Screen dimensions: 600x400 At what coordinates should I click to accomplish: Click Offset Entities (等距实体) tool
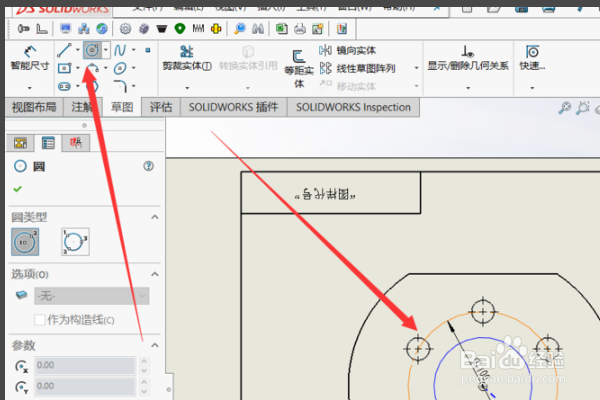point(299,69)
